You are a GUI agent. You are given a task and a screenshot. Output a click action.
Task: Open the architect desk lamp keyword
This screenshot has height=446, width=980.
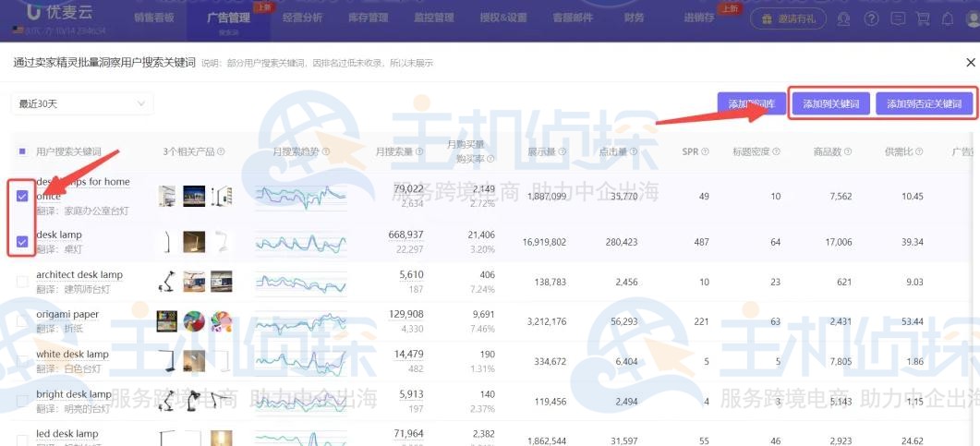pyautogui.click(x=79, y=275)
